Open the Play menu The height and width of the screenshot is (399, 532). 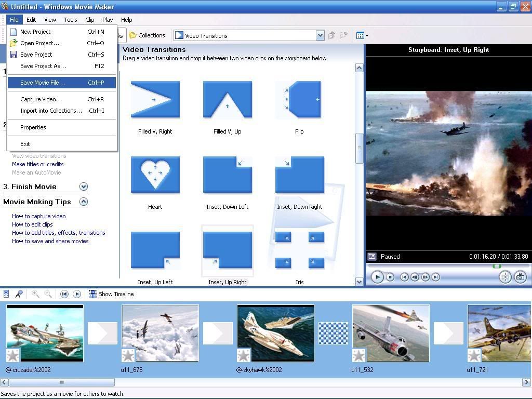pyautogui.click(x=108, y=20)
